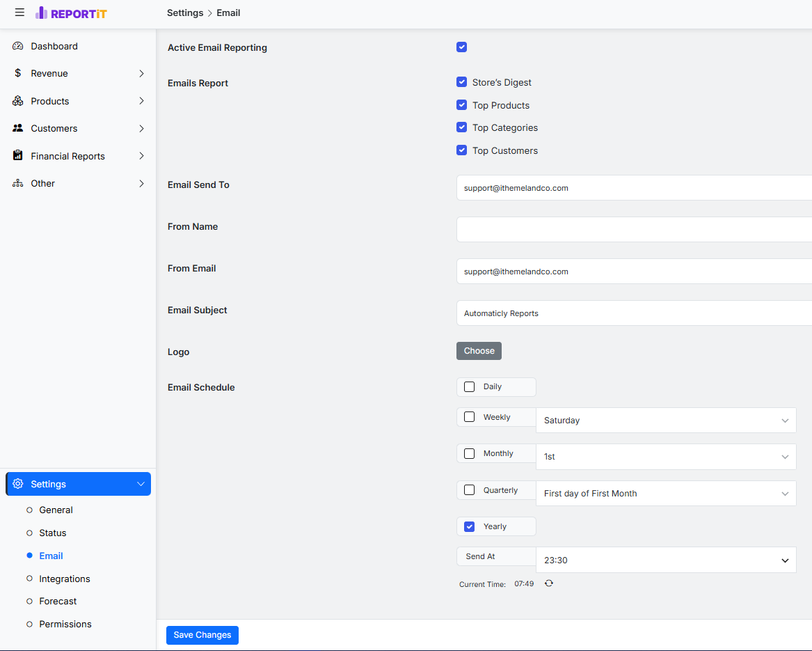812x651 pixels.
Task: Click the Financial Reports sidebar label
Action: [x=67, y=156]
